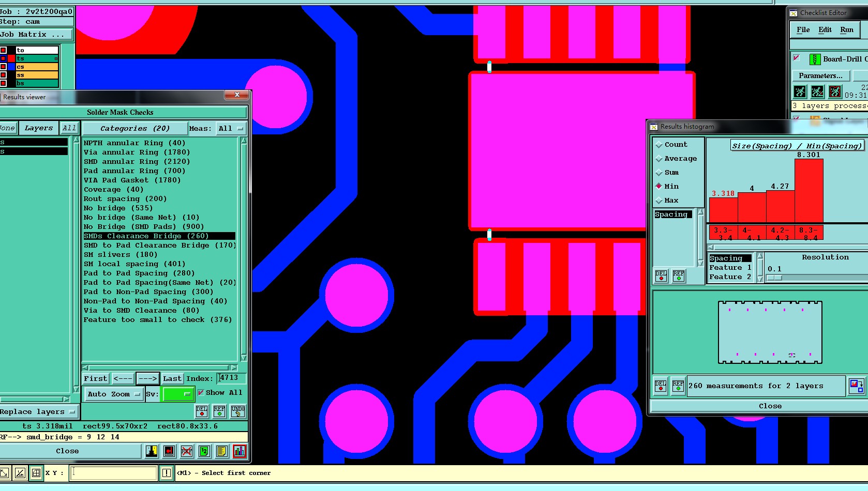Click the Job Matrix ... button
The width and height of the screenshot is (868, 491).
(x=36, y=34)
